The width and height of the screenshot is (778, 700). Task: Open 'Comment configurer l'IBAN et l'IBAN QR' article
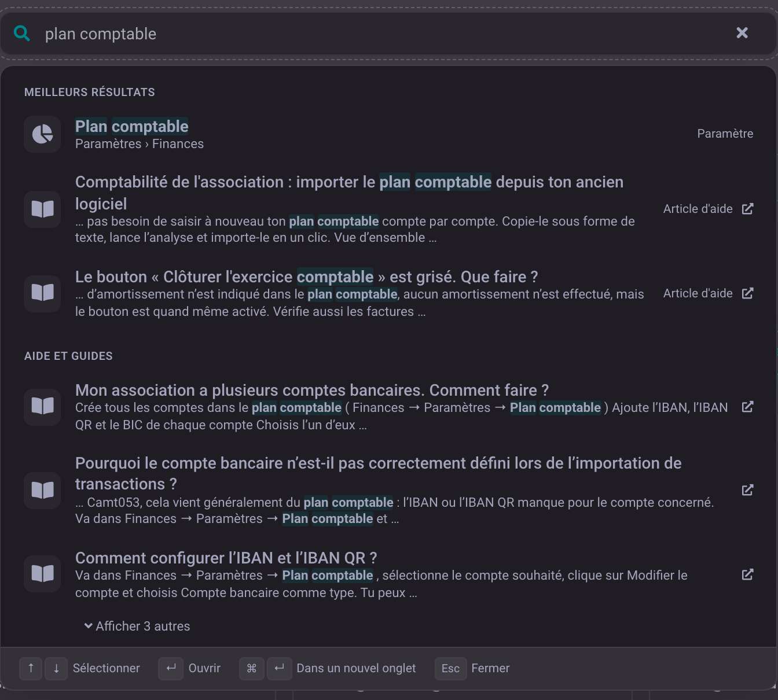tap(226, 558)
